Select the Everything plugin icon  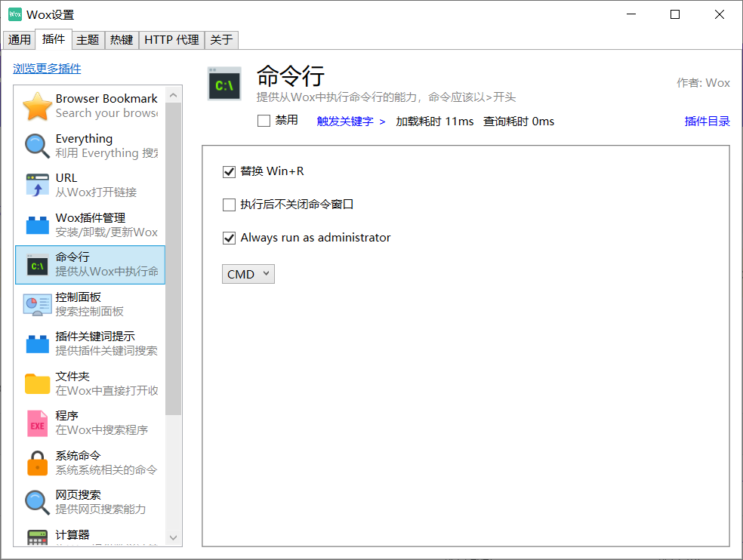(37, 145)
